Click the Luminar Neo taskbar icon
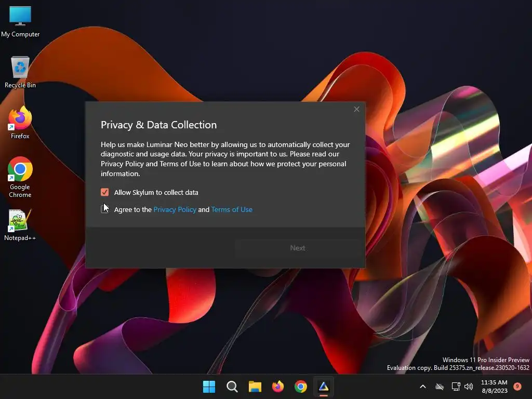This screenshot has height=399, width=532. click(324, 387)
